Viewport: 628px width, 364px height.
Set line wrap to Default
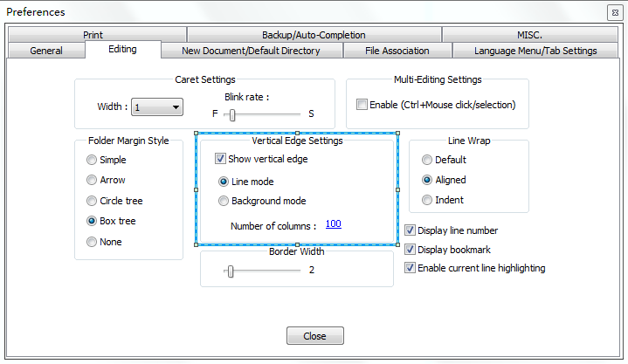tap(427, 160)
